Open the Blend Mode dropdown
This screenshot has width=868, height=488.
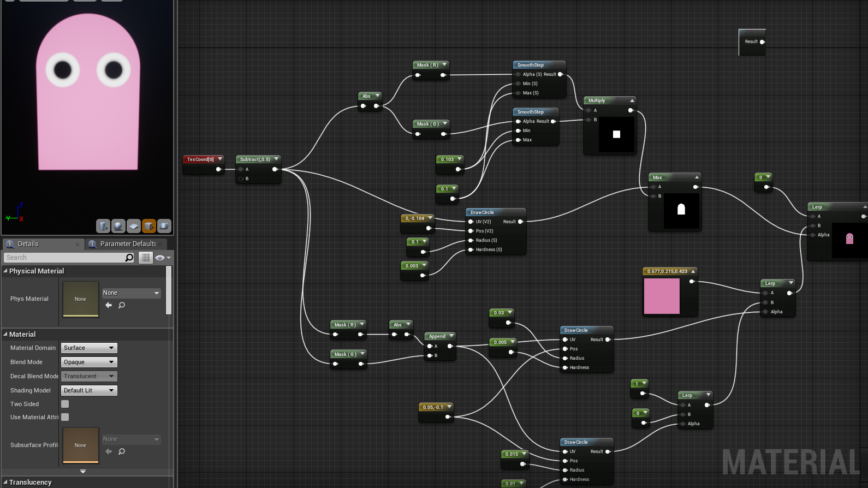point(89,362)
